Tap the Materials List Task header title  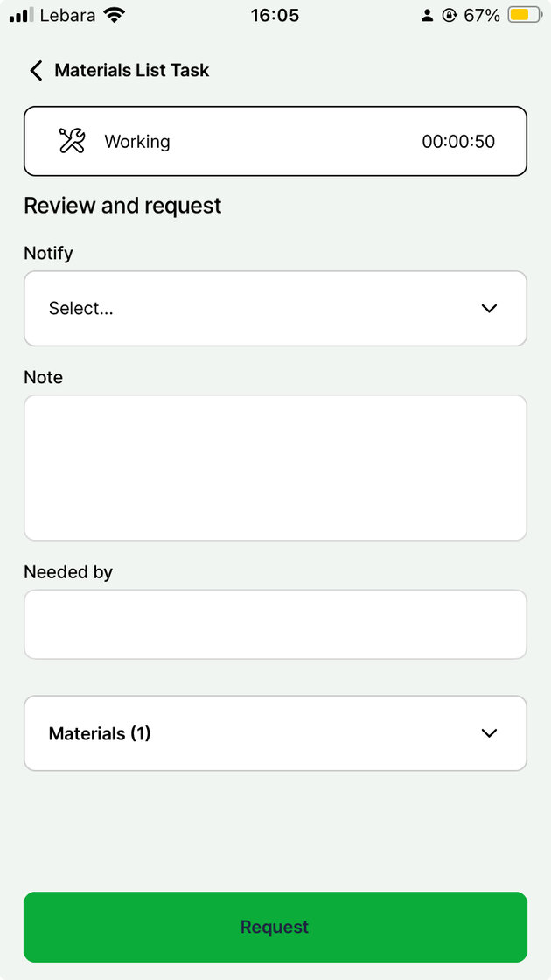pyautogui.click(x=132, y=71)
